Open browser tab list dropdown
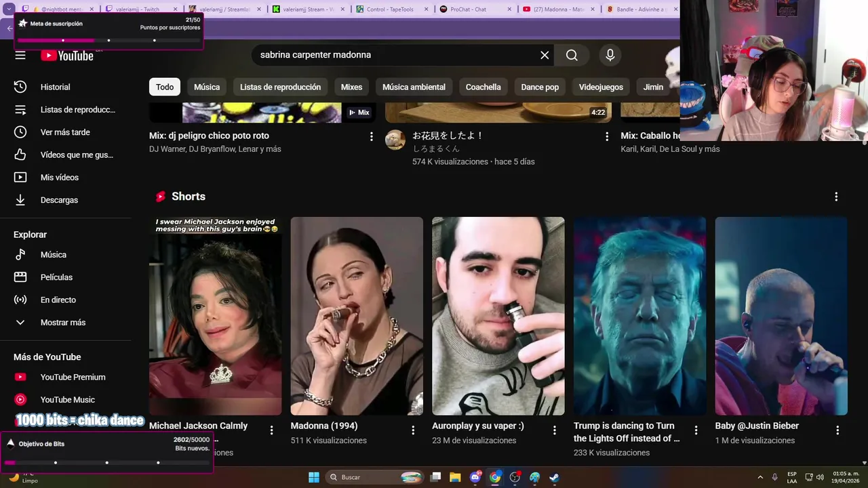Viewport: 868px width, 488px height. point(9,9)
